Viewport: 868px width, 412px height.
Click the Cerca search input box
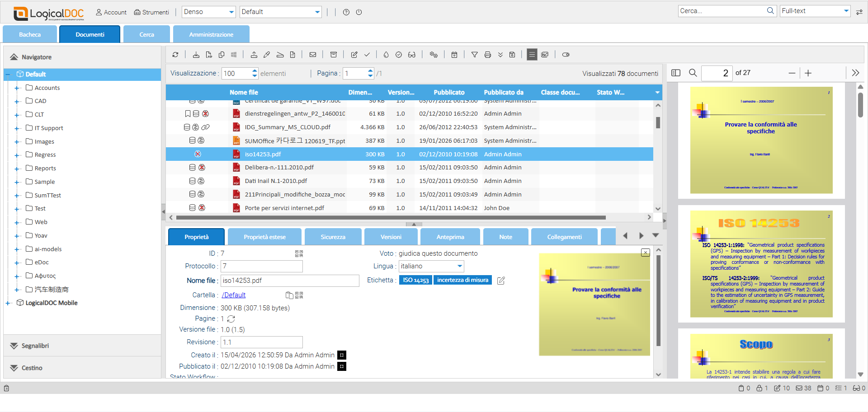722,11
